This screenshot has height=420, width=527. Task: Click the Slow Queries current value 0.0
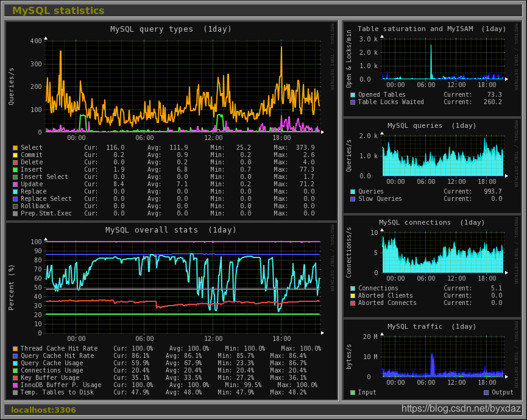[x=497, y=199]
